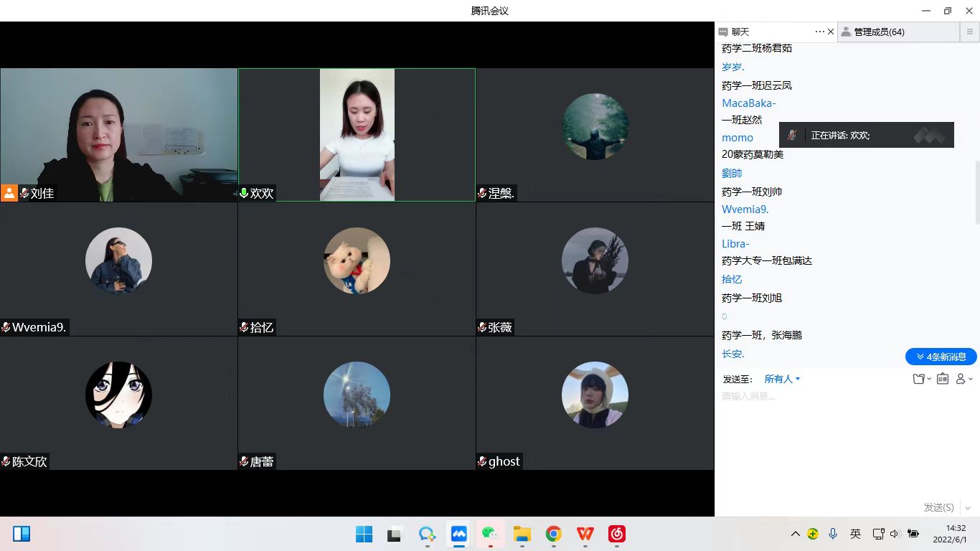980x551 pixels.
Task: Click the sender name 长安. in chat
Action: 733,354
